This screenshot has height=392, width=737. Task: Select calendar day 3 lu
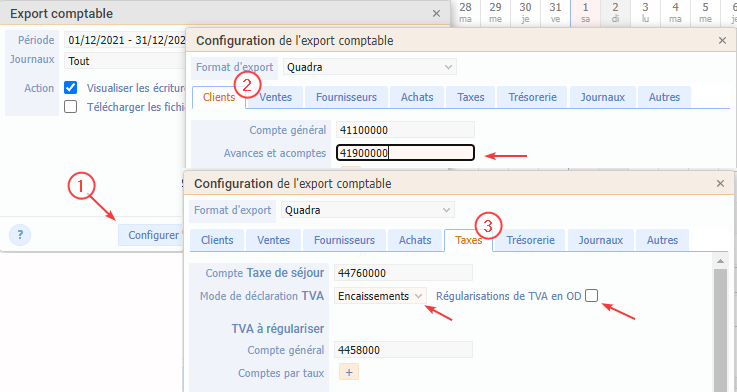tap(645, 13)
